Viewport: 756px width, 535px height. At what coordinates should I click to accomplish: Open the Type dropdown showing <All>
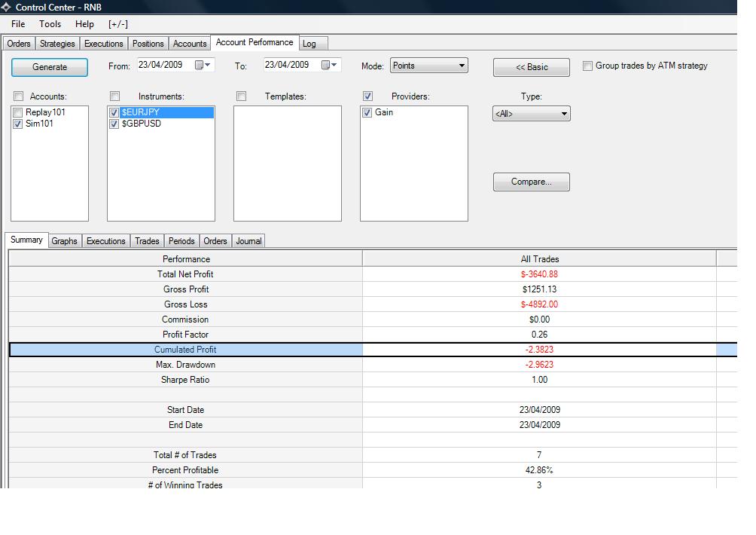(x=532, y=114)
